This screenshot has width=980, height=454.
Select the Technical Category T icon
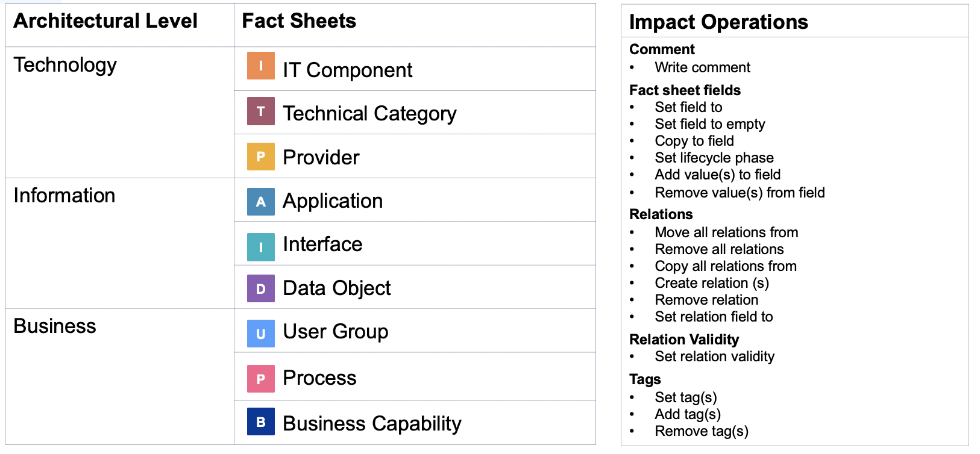coord(260,111)
